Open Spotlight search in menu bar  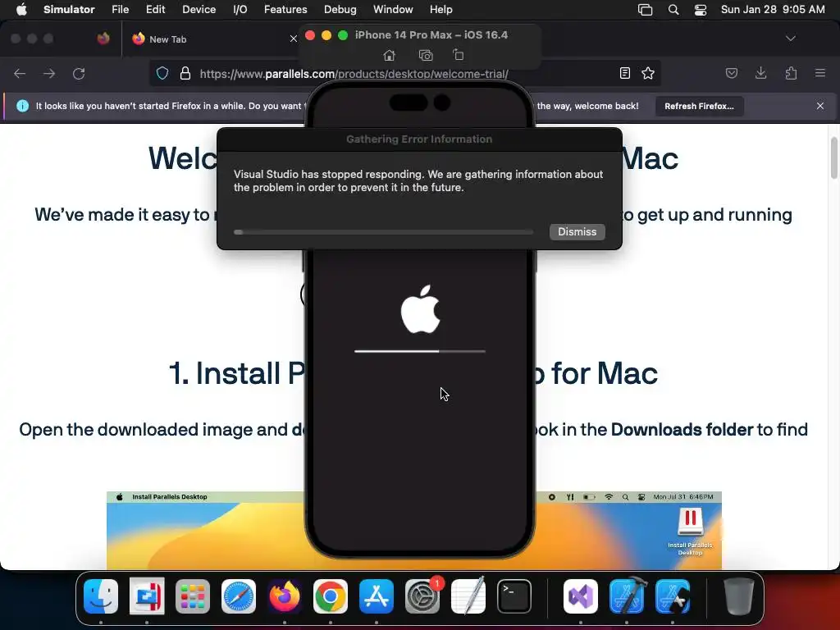point(673,10)
